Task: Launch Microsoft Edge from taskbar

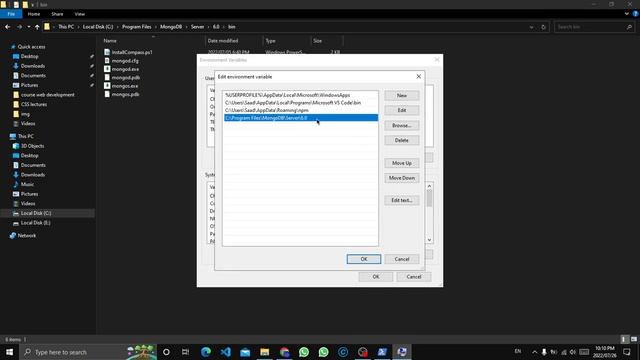Action: [x=206, y=352]
